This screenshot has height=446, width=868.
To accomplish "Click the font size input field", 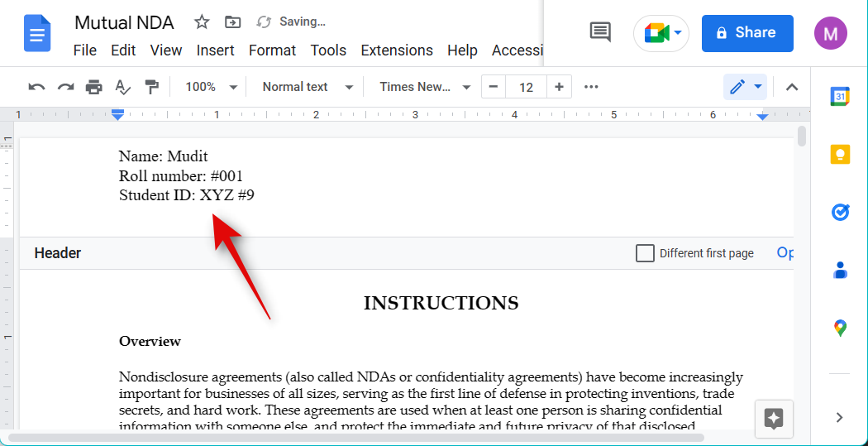I will pyautogui.click(x=526, y=87).
